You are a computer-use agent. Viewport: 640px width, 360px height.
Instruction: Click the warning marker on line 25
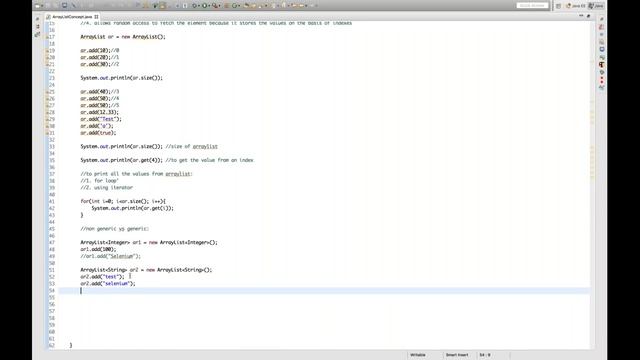pyautogui.click(x=47, y=92)
